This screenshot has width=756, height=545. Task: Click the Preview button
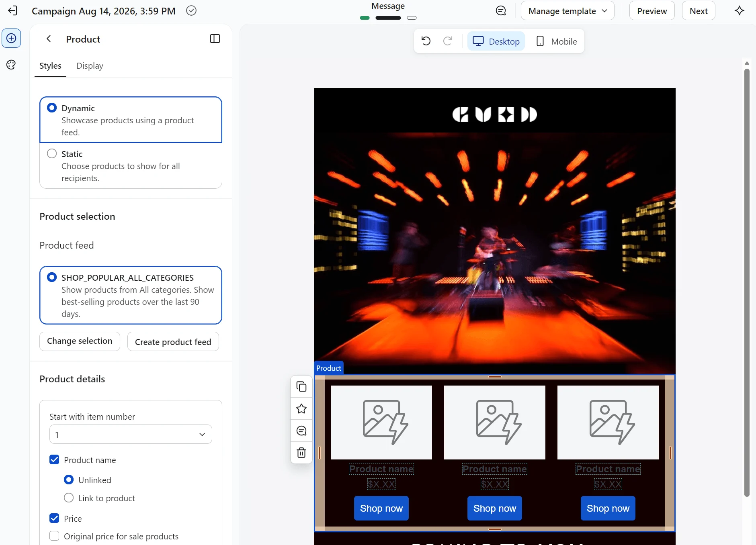(x=652, y=11)
